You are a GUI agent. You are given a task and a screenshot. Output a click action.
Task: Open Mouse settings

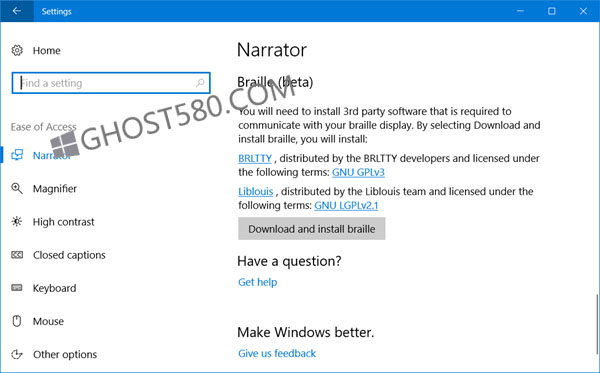point(48,321)
